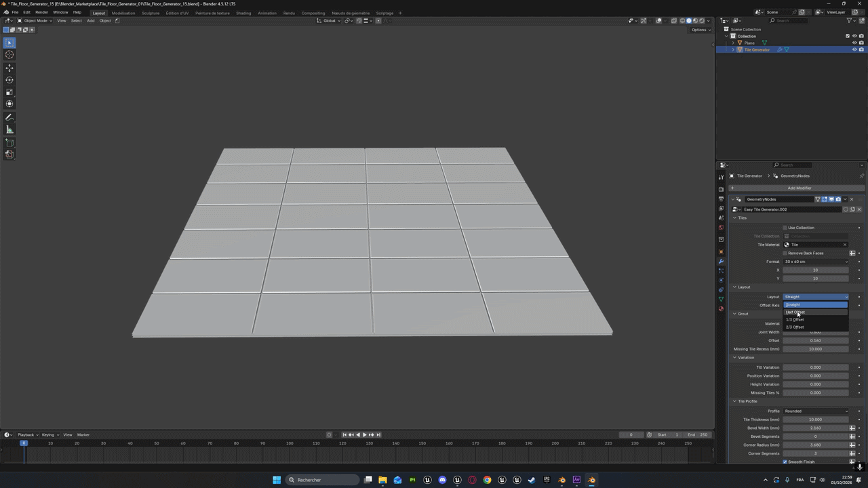Switch to material preview shading
Image resolution: width=868 pixels, height=488 pixels.
pyautogui.click(x=696, y=20)
